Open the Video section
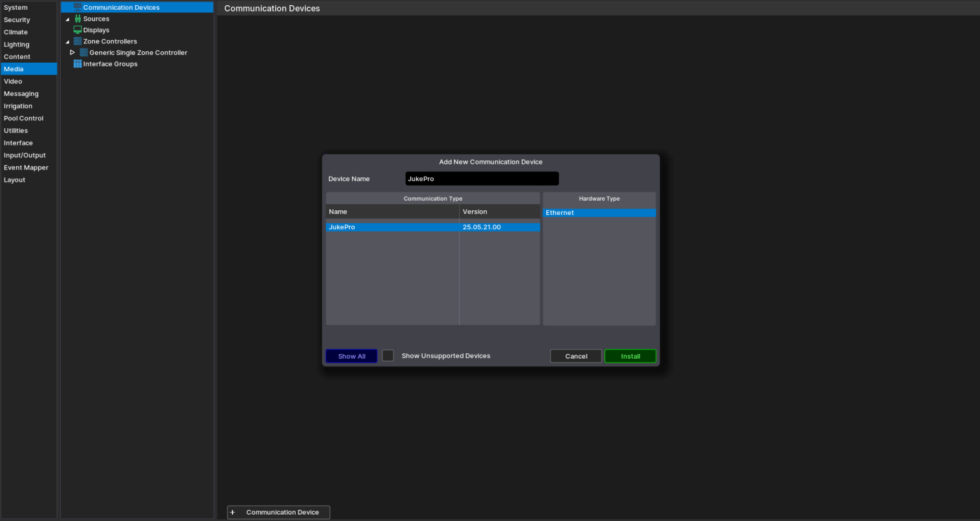This screenshot has height=521, width=980. [28, 82]
